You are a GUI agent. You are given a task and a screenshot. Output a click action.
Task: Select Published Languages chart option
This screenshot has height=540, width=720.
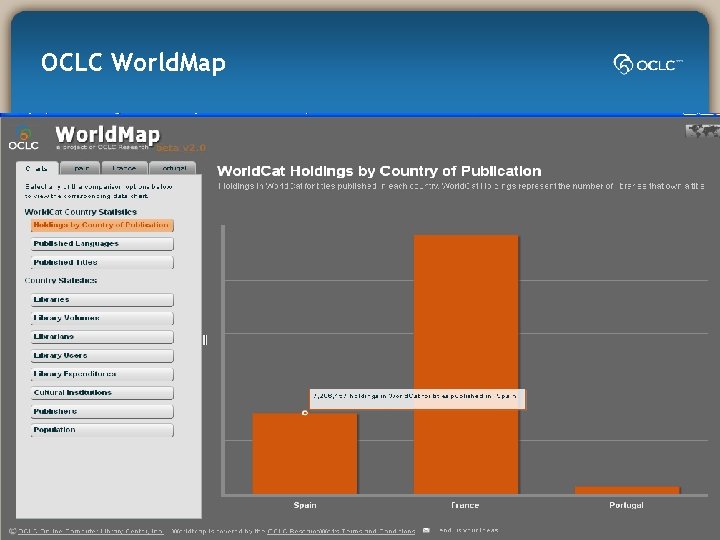click(x=102, y=244)
